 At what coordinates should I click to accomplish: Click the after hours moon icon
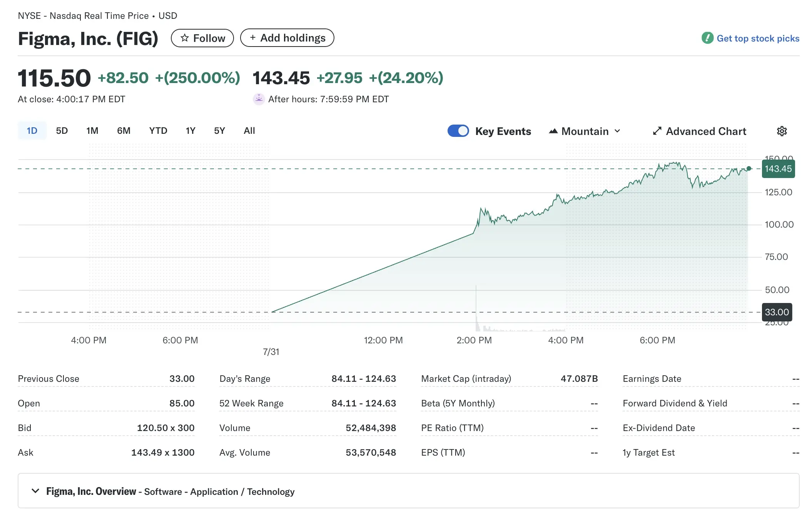[x=259, y=99]
